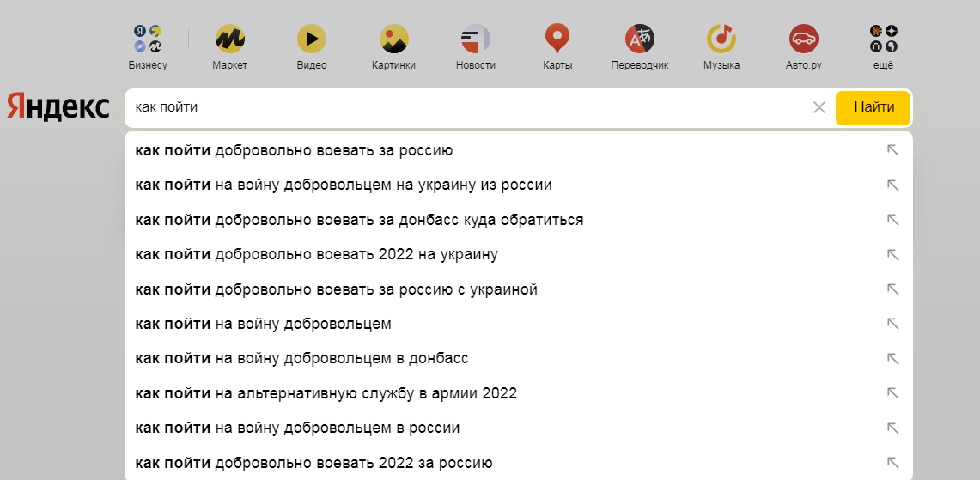Select suggestion 'добровольно воевать 2022 на украину'
Image resolution: width=980 pixels, height=480 pixels.
click(518, 254)
